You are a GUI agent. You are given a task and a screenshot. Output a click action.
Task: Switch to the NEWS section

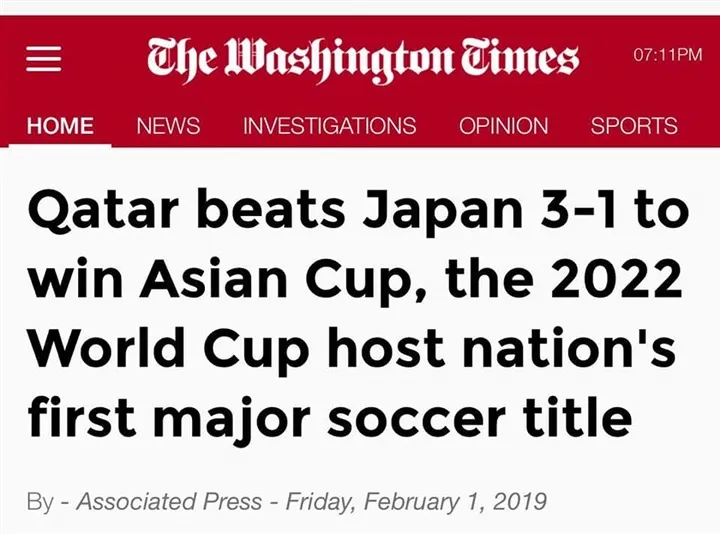point(168,126)
